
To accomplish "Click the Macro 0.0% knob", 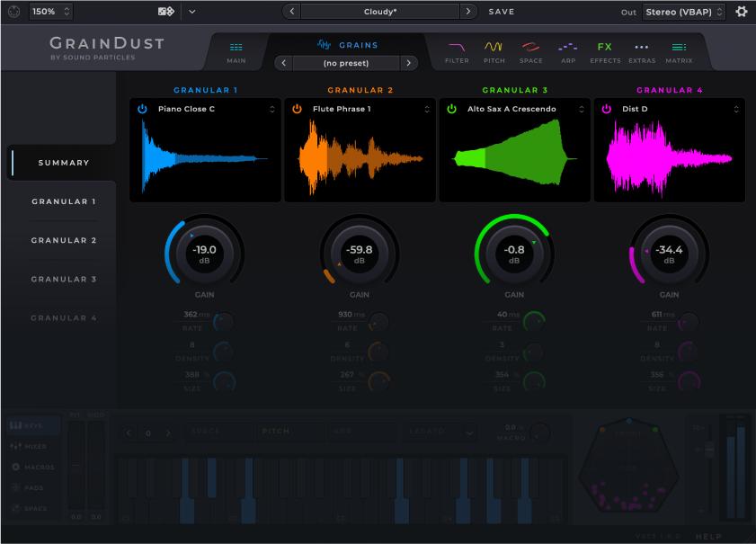I will (x=539, y=433).
